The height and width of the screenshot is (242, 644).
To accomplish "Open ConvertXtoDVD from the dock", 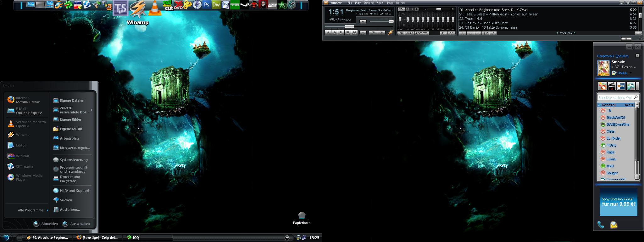I will pyautogui.click(x=178, y=5).
